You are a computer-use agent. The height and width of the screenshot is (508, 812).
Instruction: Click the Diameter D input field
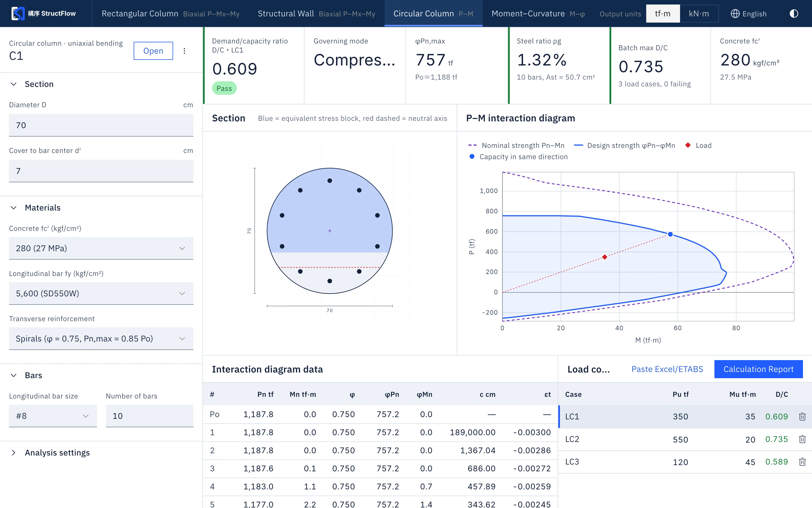[101, 125]
